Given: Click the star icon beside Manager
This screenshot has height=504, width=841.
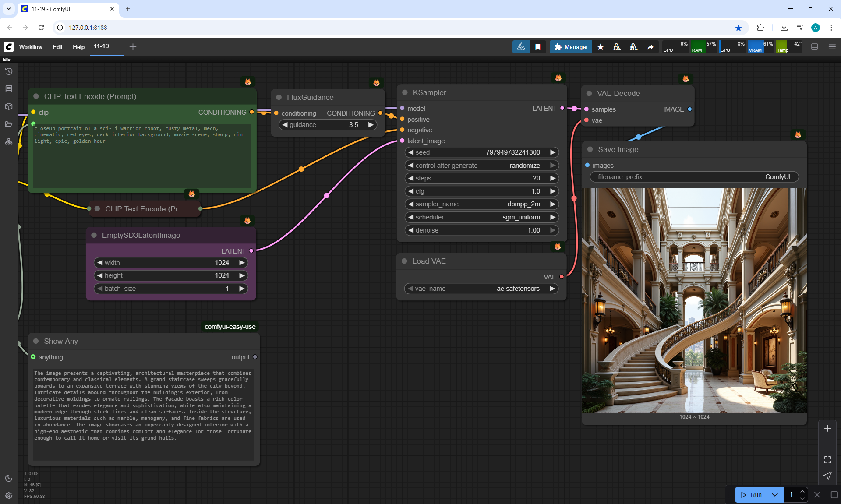Looking at the screenshot, I should pos(601,47).
